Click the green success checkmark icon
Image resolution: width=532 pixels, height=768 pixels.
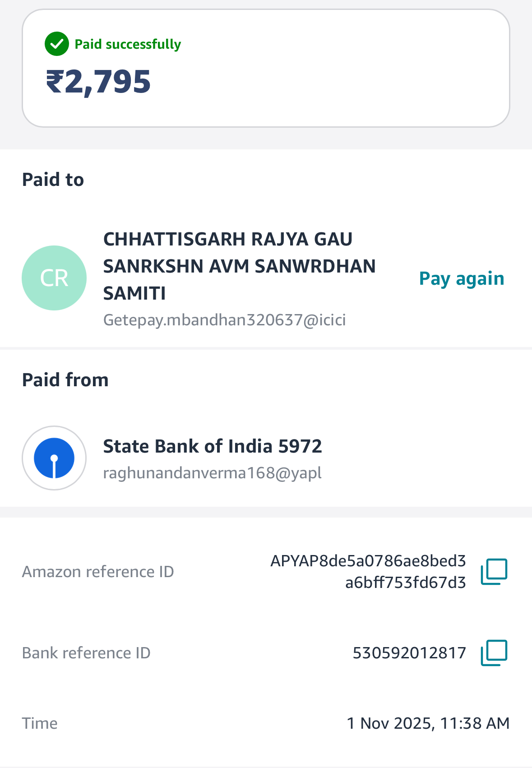click(57, 44)
